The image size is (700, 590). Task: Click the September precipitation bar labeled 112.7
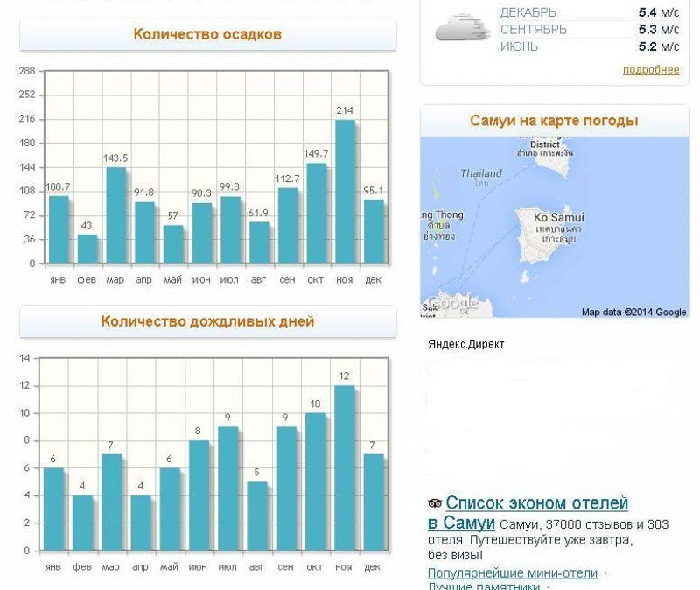click(x=288, y=226)
